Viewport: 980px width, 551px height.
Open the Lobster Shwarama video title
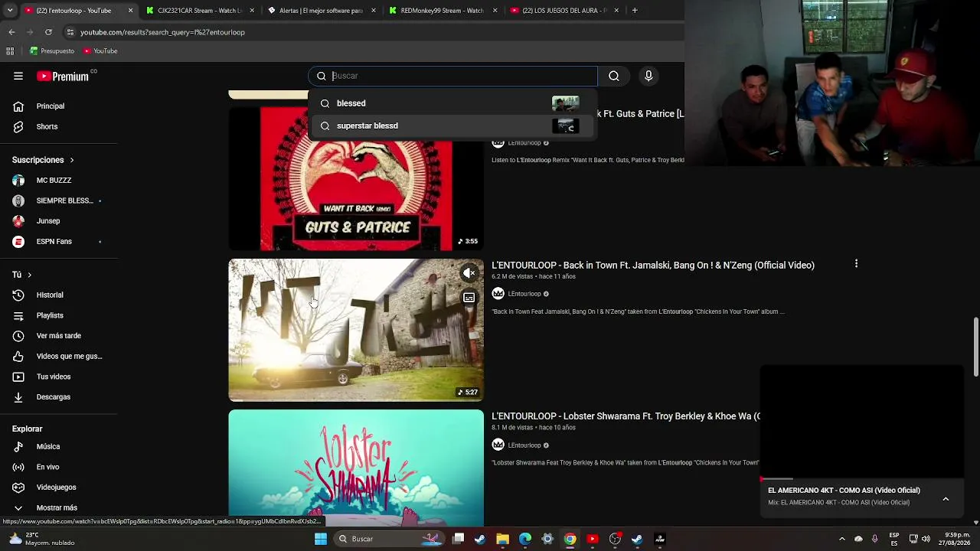click(626, 416)
